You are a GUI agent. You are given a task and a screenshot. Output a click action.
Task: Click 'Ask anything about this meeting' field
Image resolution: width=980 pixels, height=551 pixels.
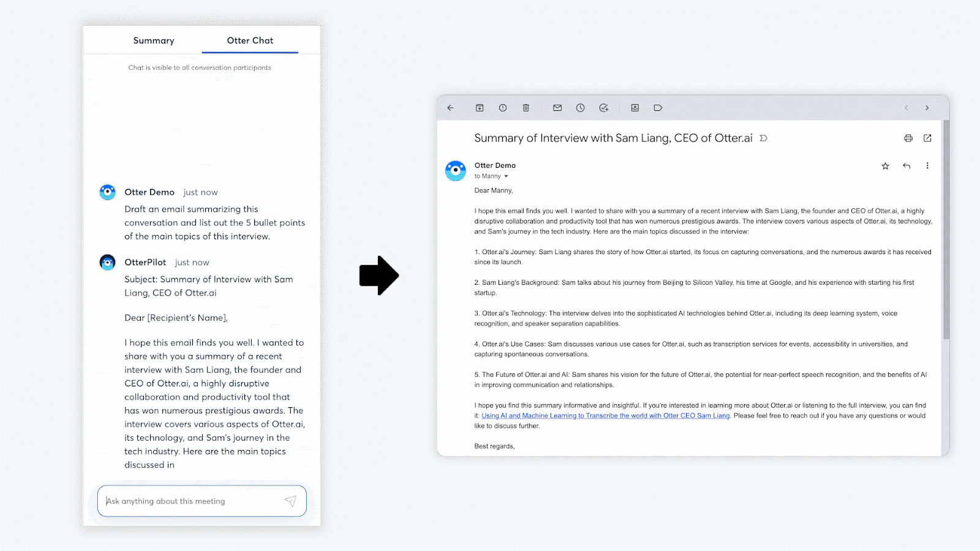click(x=202, y=501)
